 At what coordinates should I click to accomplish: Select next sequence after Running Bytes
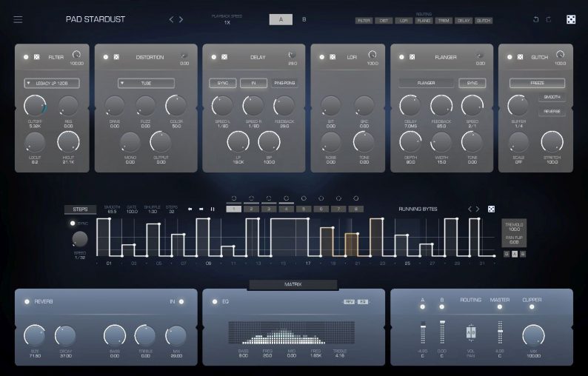coord(478,209)
